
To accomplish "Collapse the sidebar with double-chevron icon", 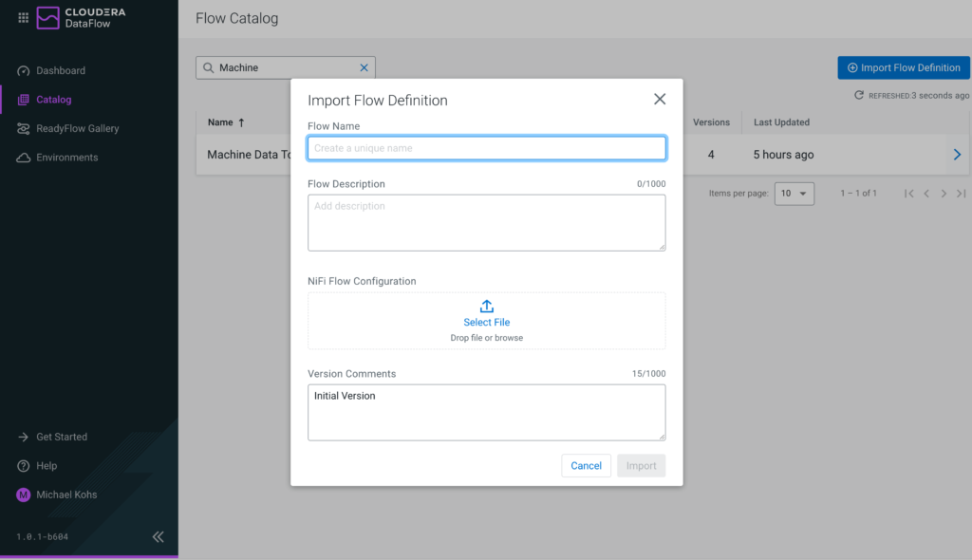I will (159, 536).
